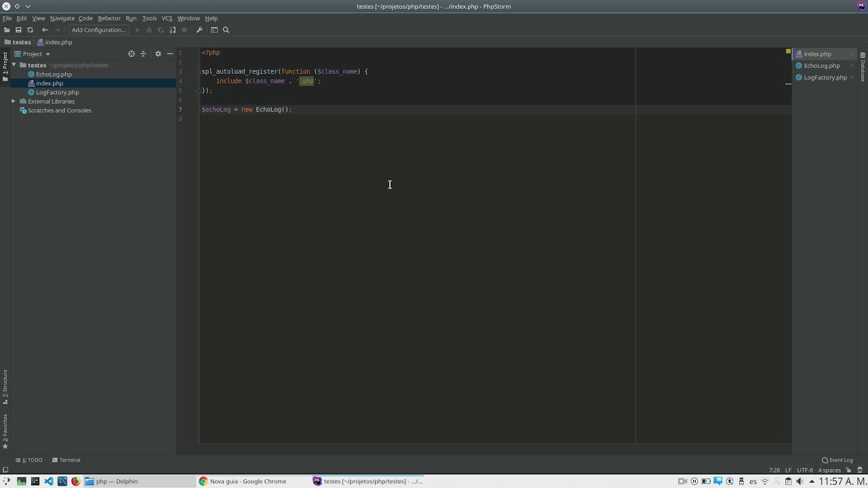Click the system tray volume icon
The height and width of the screenshot is (488, 868).
click(800, 481)
